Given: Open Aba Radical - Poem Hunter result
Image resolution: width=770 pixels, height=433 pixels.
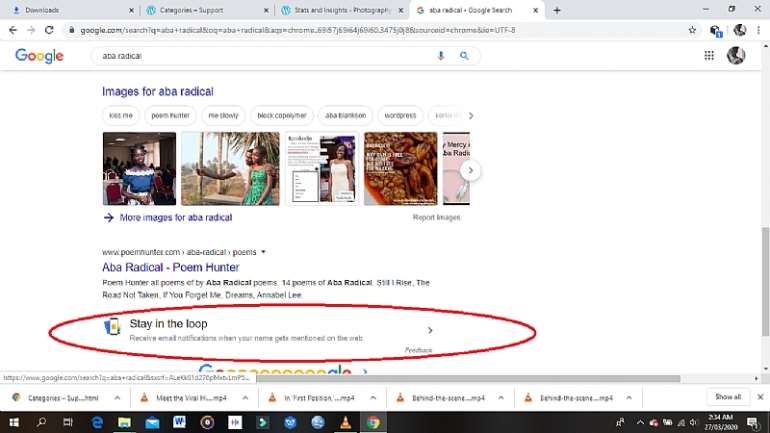Looking at the screenshot, I should (x=170, y=268).
